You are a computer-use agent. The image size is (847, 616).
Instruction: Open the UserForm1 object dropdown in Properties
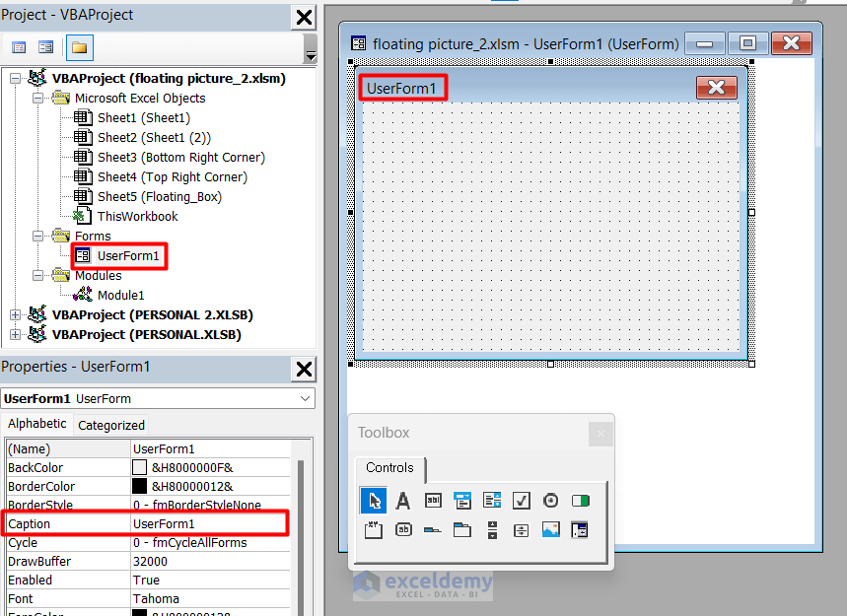click(x=305, y=398)
